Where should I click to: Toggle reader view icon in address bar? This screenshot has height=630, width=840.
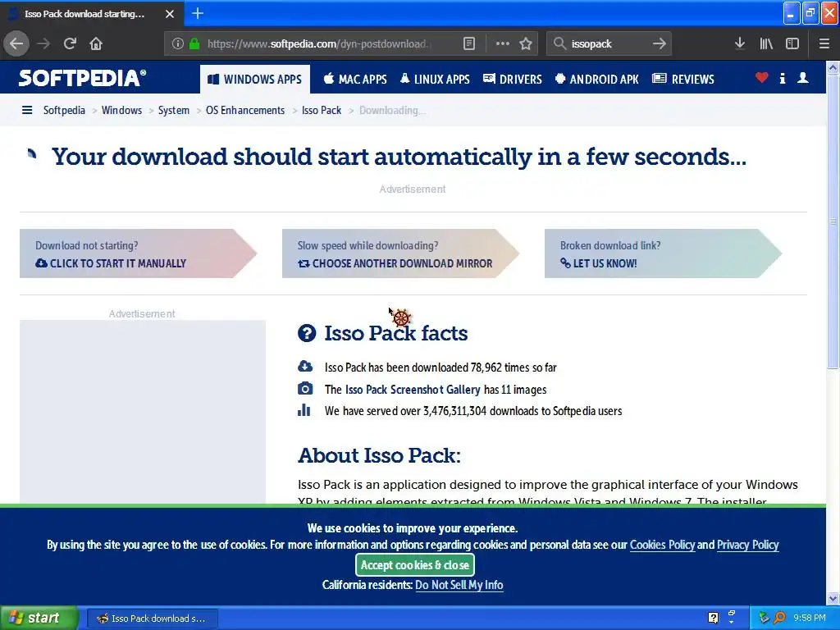468,43
